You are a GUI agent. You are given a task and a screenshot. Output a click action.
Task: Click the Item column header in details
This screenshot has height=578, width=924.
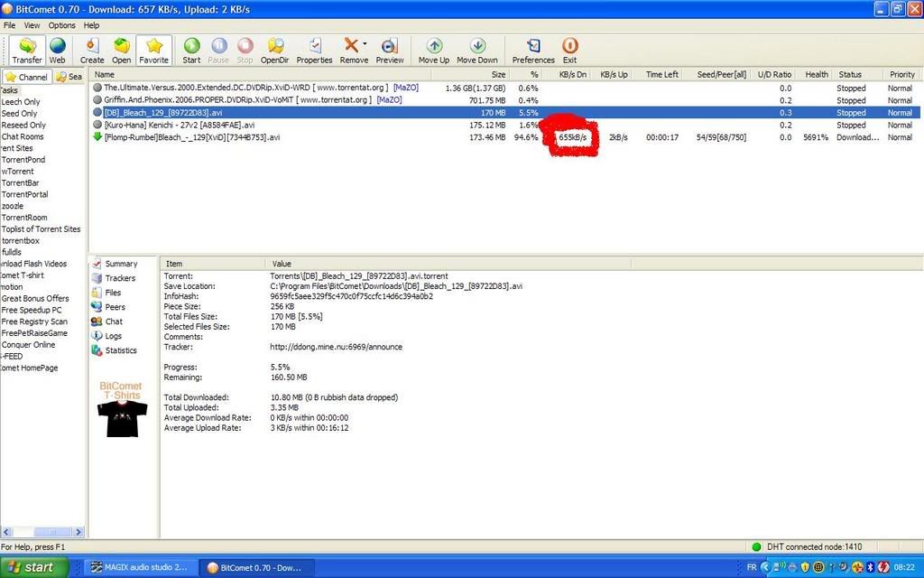coord(213,264)
